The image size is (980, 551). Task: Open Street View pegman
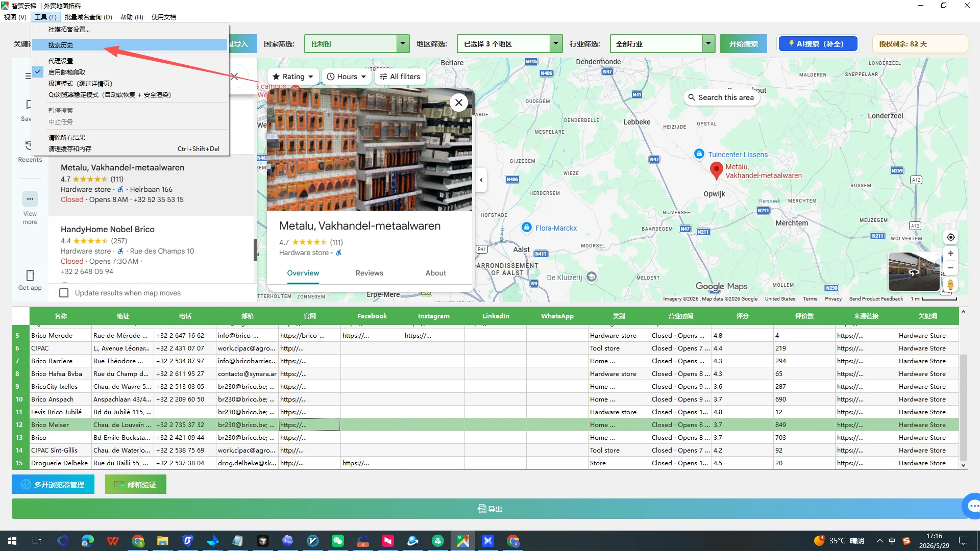(950, 285)
